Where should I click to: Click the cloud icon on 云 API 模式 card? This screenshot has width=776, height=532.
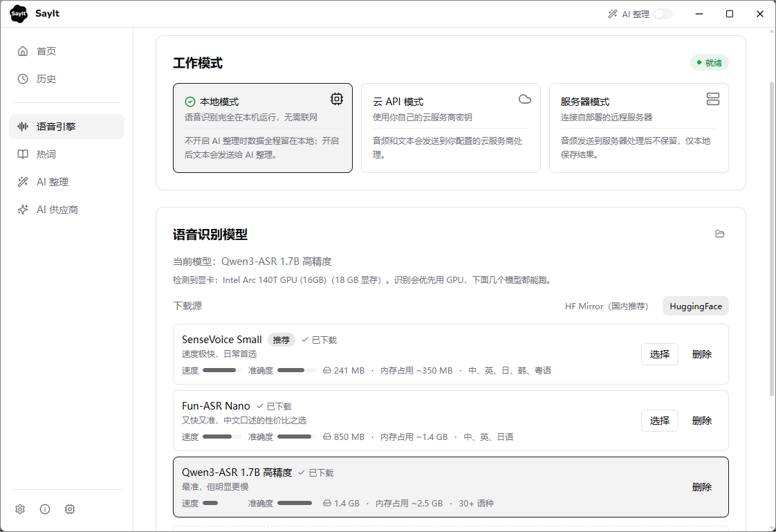[524, 99]
